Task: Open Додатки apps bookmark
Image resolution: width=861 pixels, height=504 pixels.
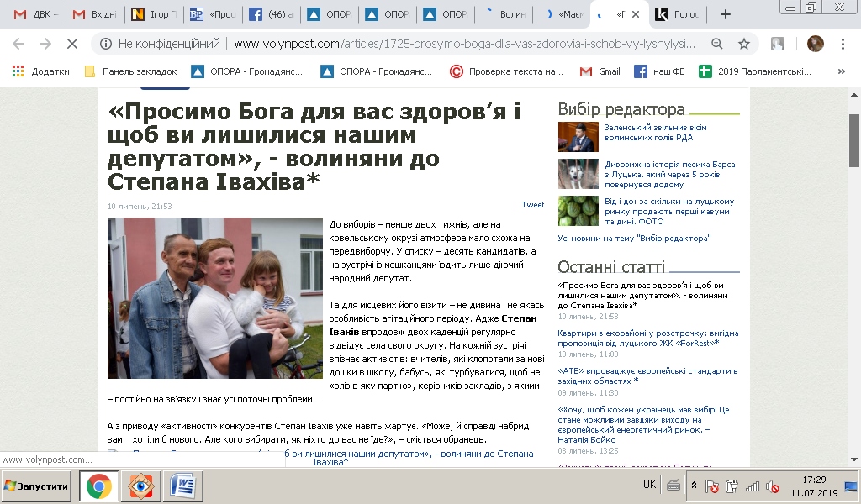Action: 40,71
